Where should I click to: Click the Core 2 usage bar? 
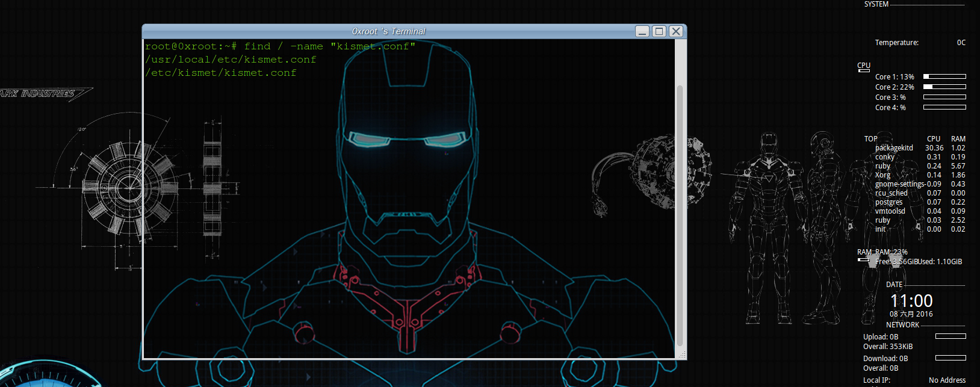[944, 87]
